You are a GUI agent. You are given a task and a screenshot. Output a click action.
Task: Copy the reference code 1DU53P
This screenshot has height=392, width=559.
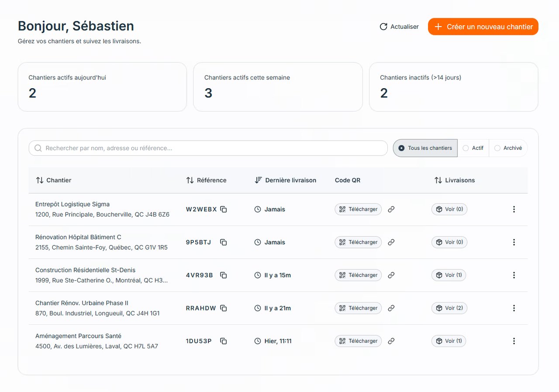[x=223, y=341]
